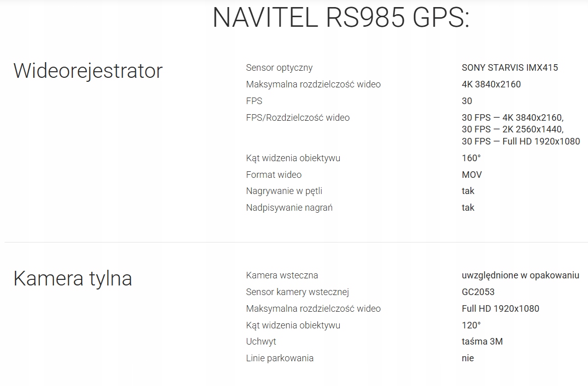Click the MOV format value
Viewport: 588px width, 386px height.
[472, 175]
